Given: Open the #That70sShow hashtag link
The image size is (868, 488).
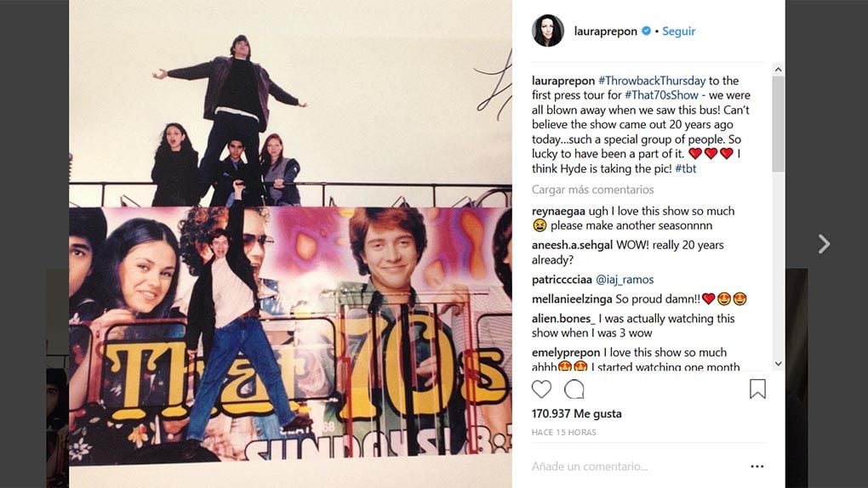Looking at the screenshot, I should [661, 95].
